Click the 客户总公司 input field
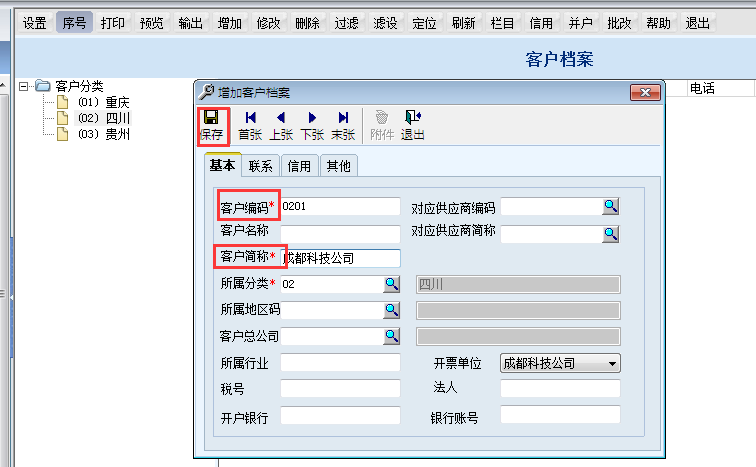This screenshot has width=756, height=467. point(332,336)
